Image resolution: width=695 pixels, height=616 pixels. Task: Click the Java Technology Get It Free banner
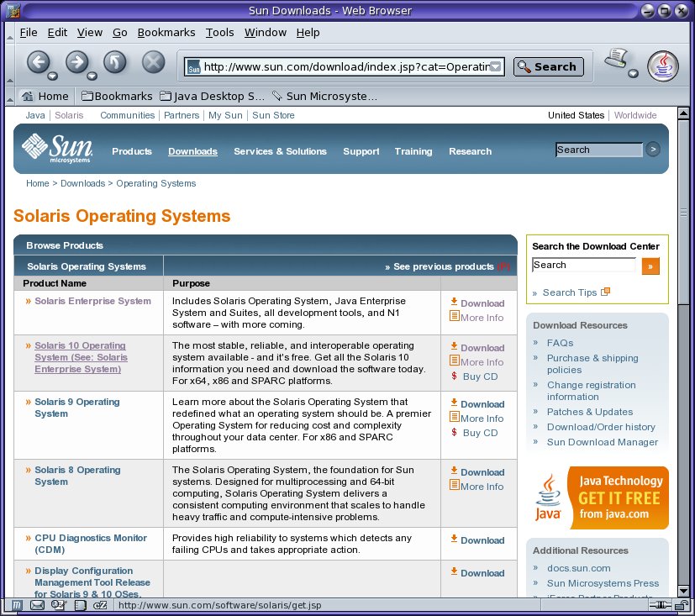tap(601, 498)
